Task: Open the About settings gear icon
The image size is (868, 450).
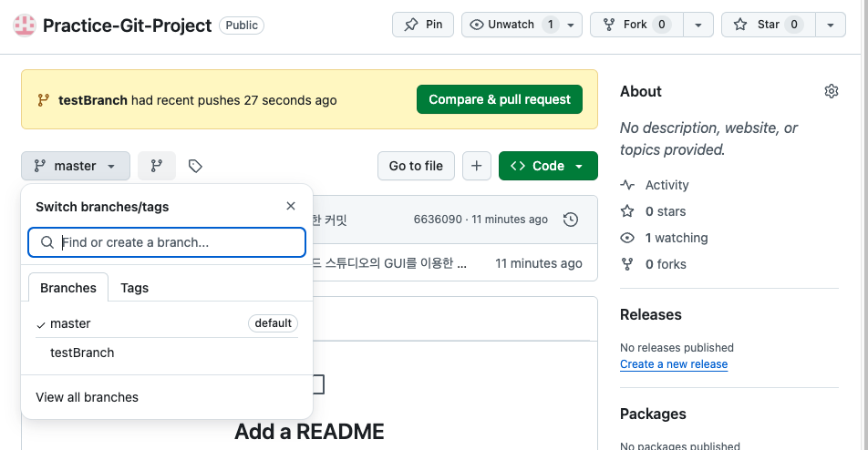Action: coord(831,91)
